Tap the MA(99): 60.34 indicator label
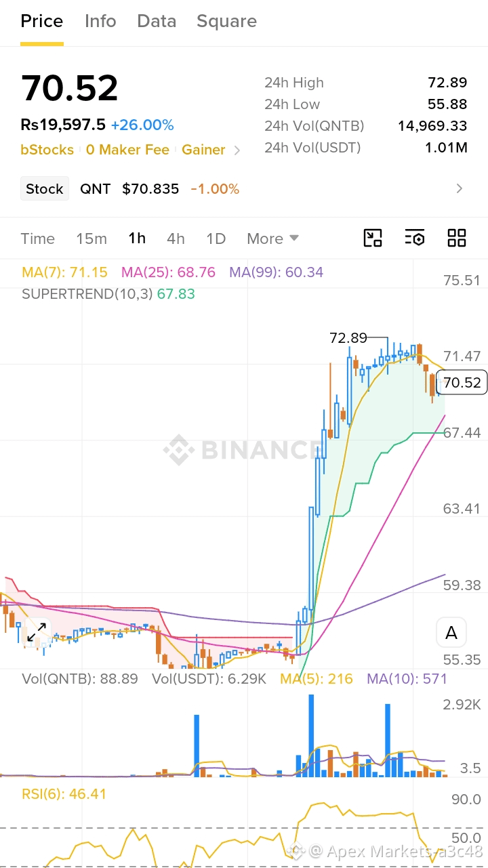 coord(276,272)
